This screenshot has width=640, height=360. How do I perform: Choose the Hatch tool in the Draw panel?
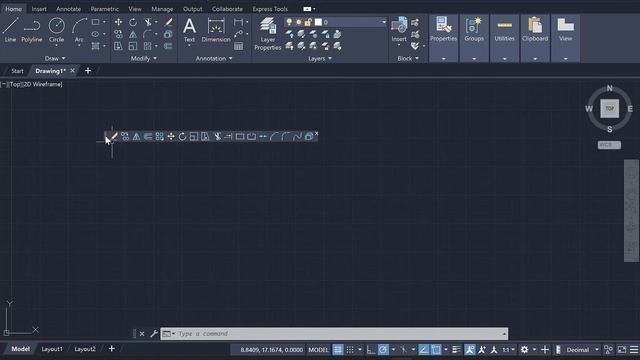point(96,46)
